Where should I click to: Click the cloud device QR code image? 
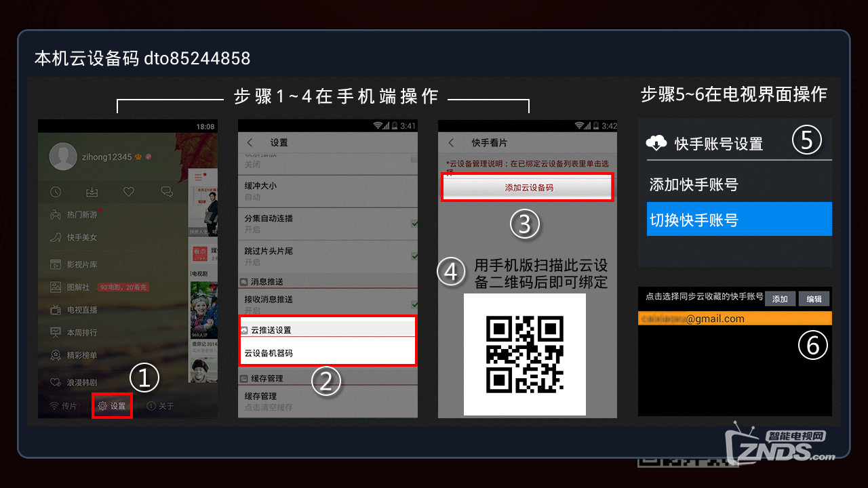525,354
